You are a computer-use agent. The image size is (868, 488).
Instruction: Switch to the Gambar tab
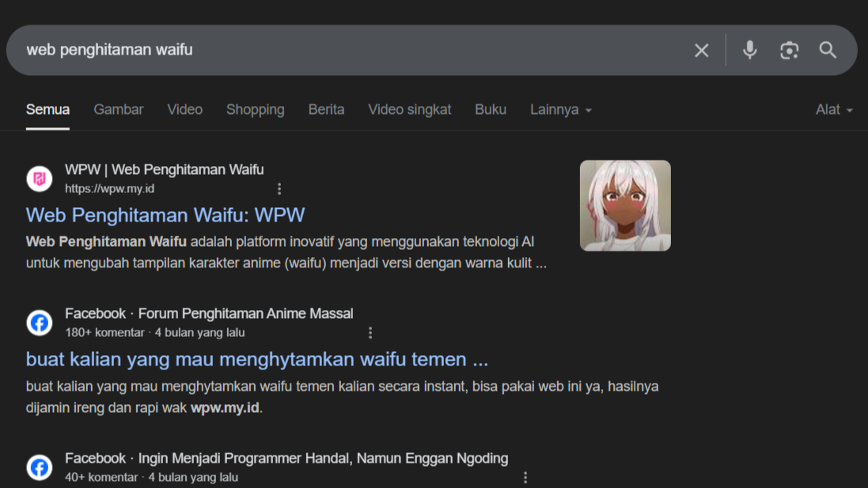pos(118,109)
